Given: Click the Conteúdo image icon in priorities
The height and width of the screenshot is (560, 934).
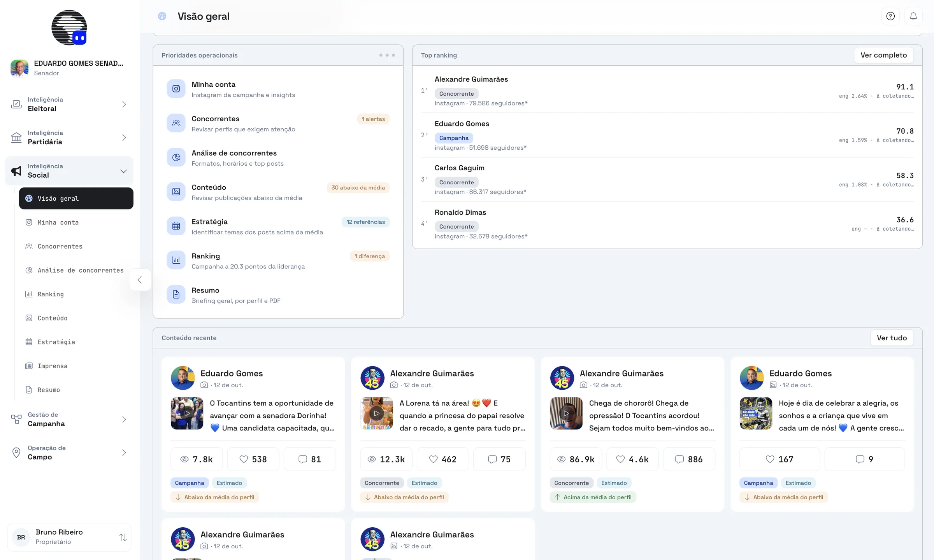Looking at the screenshot, I should point(176,192).
